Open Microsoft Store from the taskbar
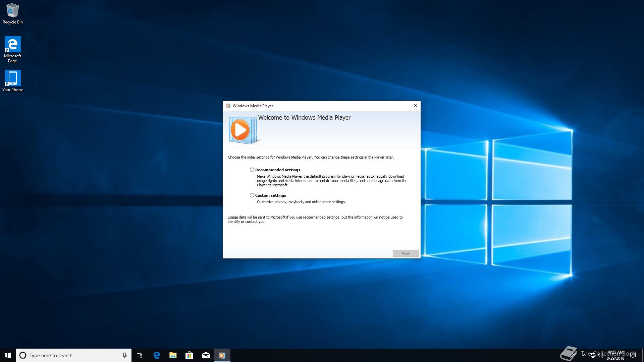 pyautogui.click(x=189, y=355)
